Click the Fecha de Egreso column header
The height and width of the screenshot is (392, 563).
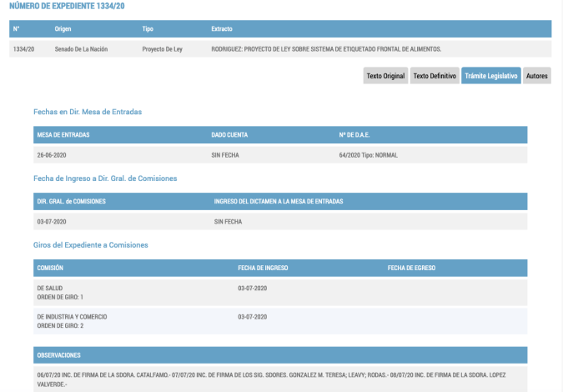click(411, 268)
